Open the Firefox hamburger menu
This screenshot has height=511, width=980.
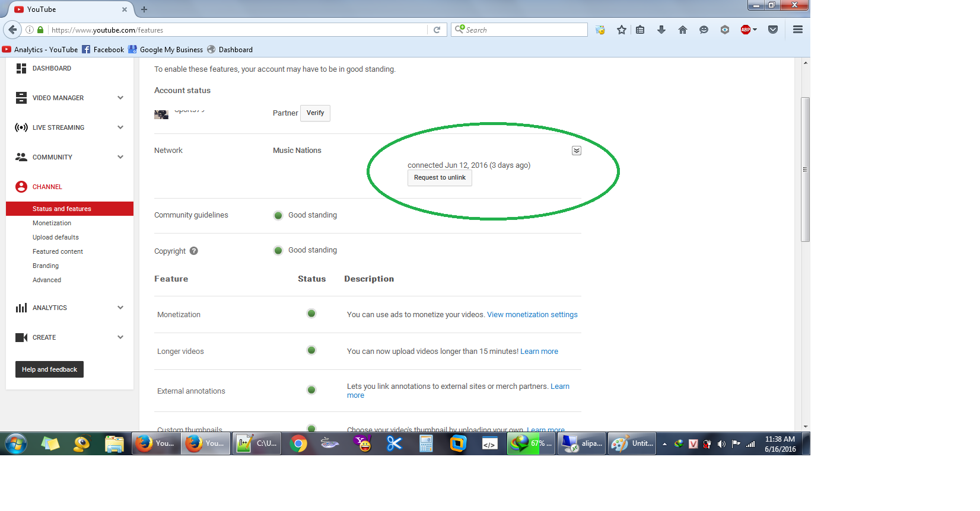[x=798, y=30]
